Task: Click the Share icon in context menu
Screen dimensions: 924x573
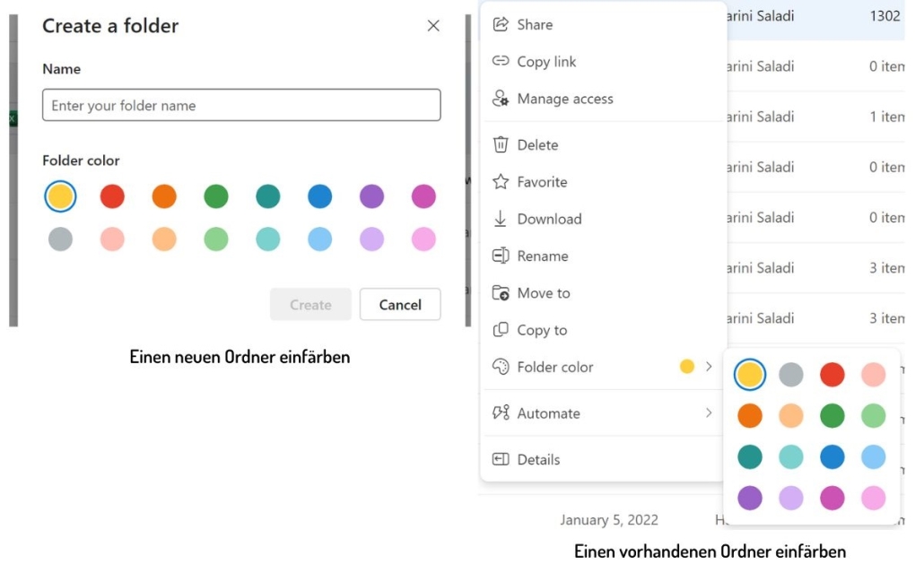Action: 501,25
